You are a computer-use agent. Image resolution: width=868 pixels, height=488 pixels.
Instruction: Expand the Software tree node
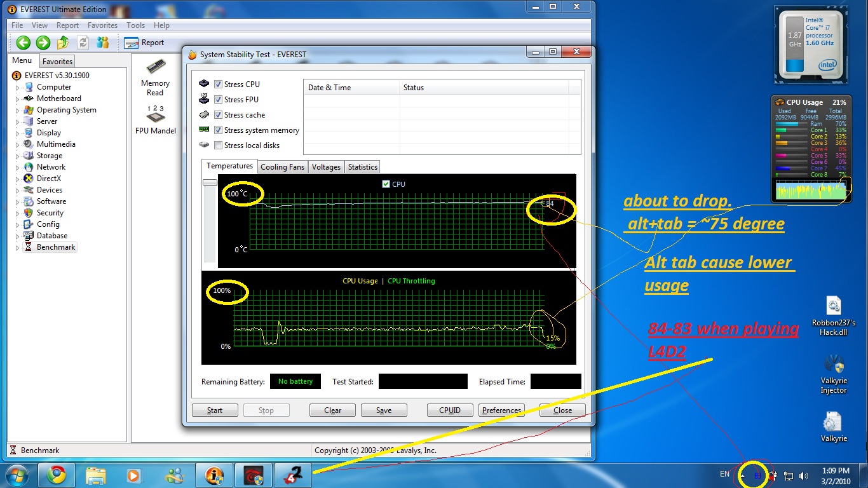point(18,202)
